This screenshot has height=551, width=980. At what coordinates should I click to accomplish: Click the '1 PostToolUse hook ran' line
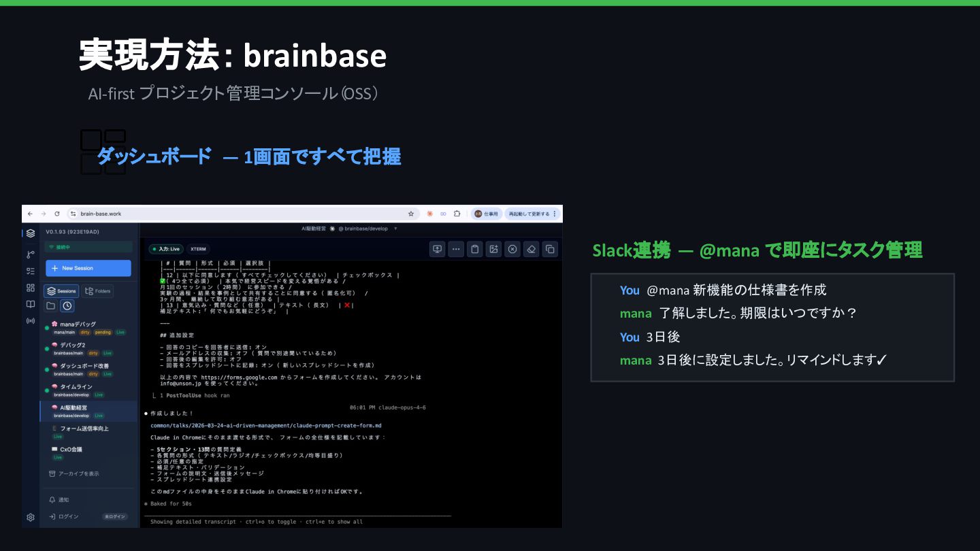(x=191, y=395)
